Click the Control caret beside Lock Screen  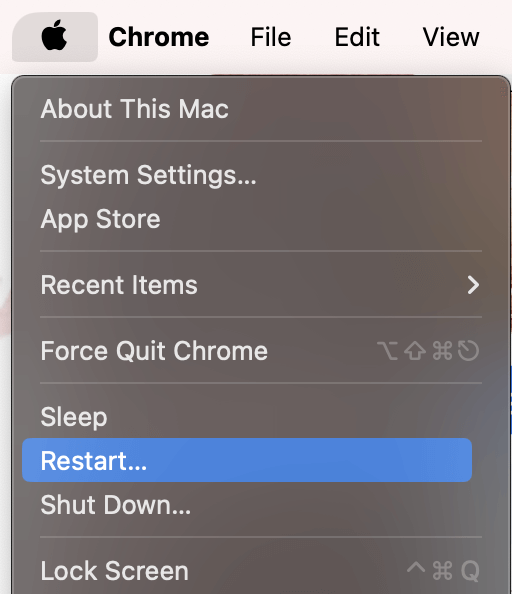click(416, 567)
